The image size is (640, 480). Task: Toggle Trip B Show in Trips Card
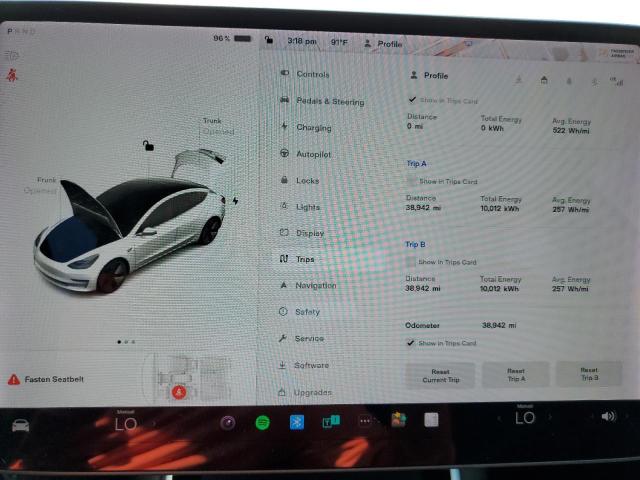pyautogui.click(x=410, y=262)
